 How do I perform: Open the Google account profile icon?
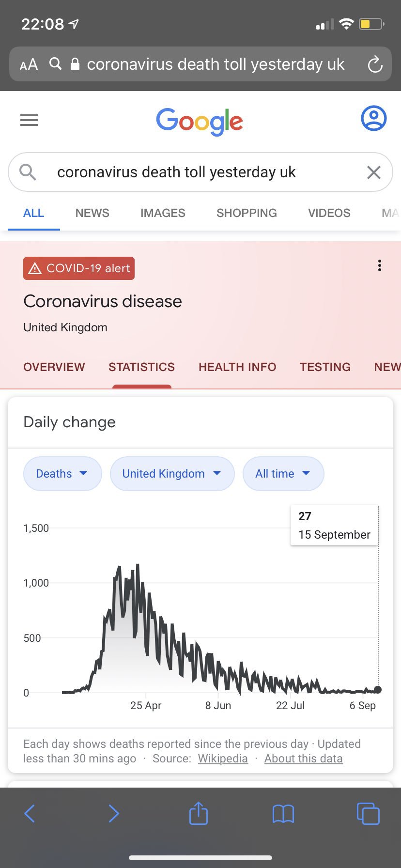[x=373, y=118]
